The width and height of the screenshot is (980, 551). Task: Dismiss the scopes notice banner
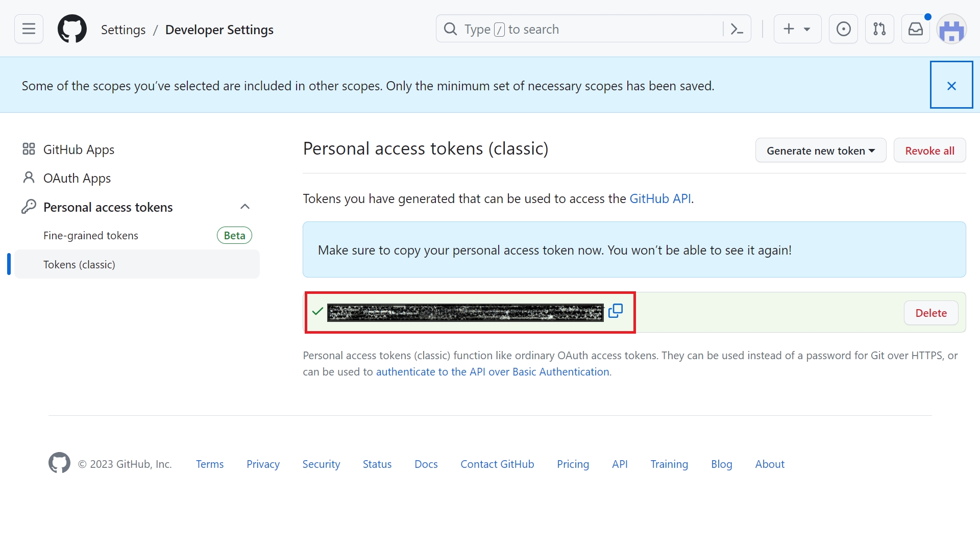click(x=951, y=85)
